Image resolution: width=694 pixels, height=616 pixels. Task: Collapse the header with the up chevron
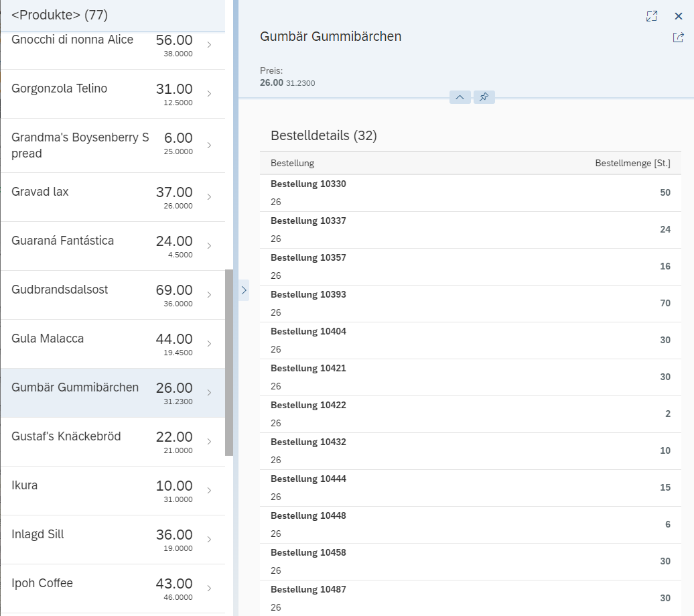coord(460,97)
